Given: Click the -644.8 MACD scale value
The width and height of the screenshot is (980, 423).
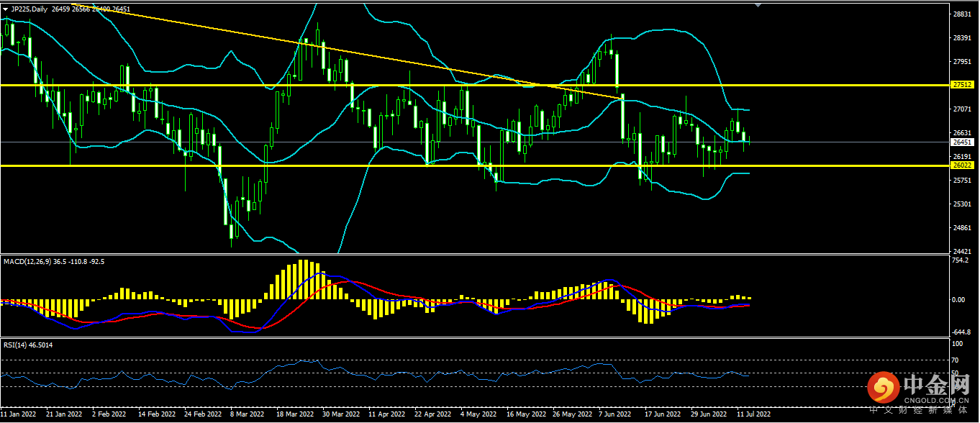Looking at the screenshot, I should [961, 332].
